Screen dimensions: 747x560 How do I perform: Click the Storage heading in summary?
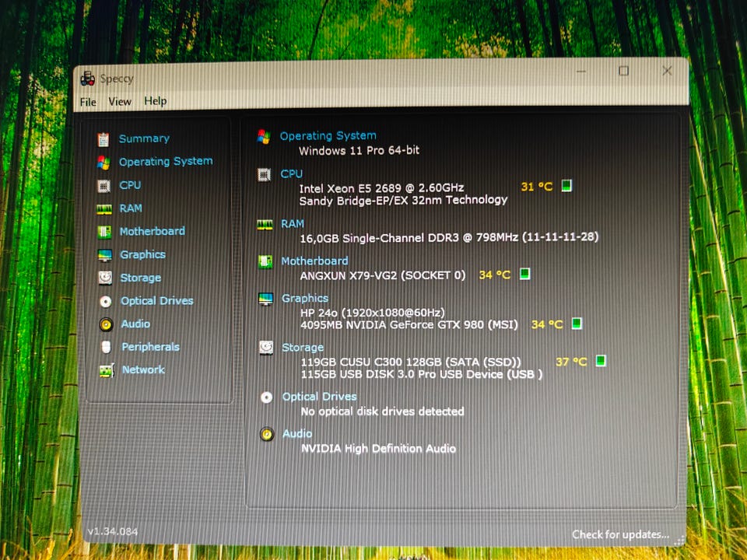tap(303, 348)
